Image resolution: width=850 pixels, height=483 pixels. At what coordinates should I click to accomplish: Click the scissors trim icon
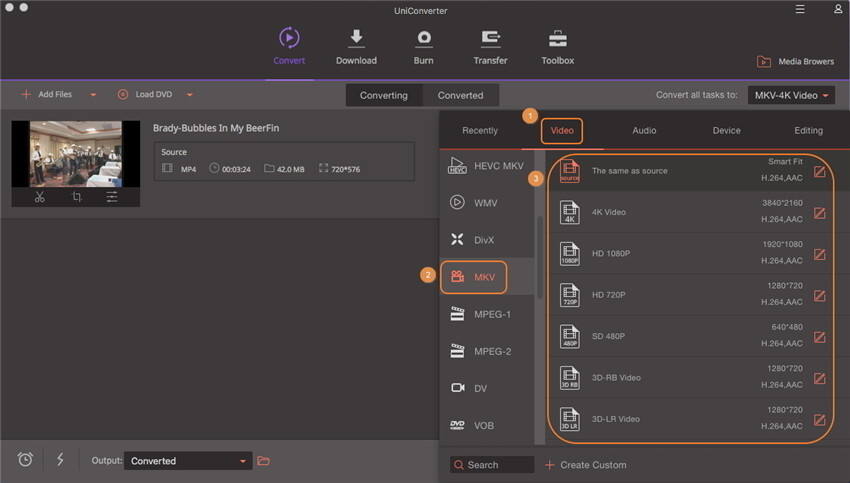click(x=40, y=197)
